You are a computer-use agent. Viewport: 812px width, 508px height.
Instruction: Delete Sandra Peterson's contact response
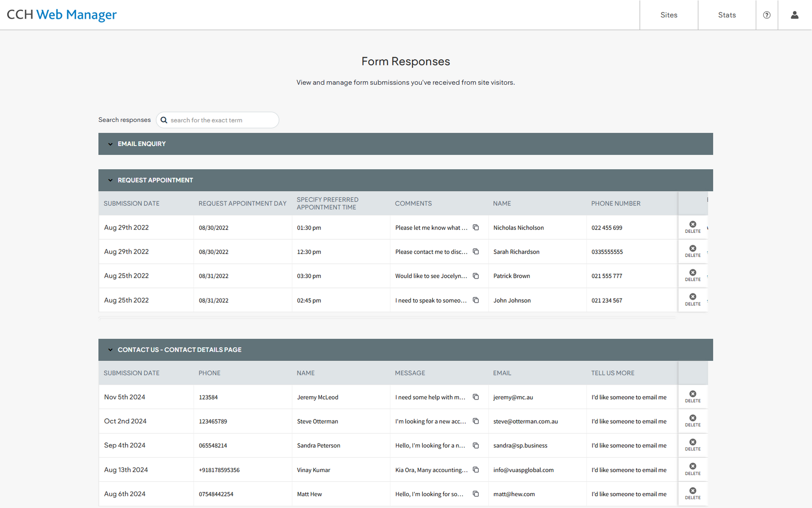[x=693, y=445]
